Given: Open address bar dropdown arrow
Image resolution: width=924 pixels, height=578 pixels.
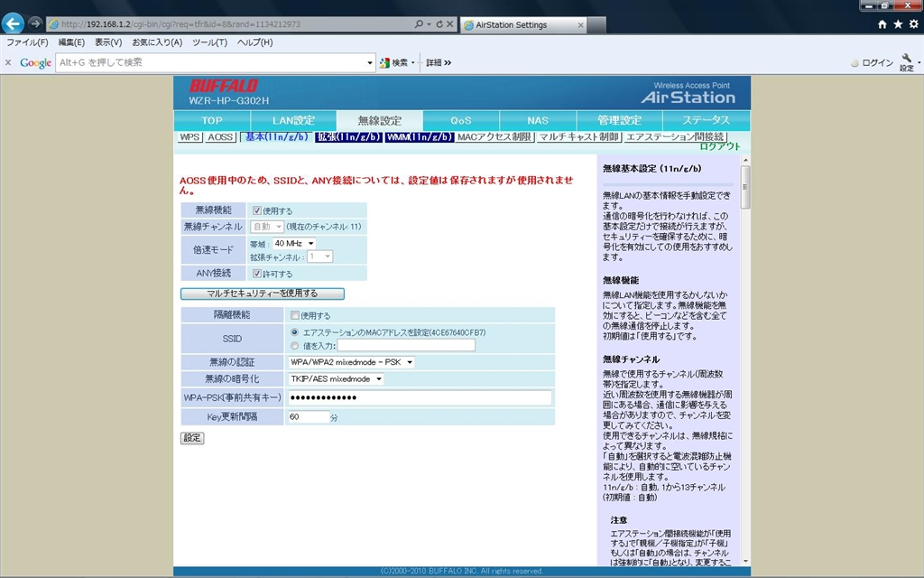Looking at the screenshot, I should 429,24.
